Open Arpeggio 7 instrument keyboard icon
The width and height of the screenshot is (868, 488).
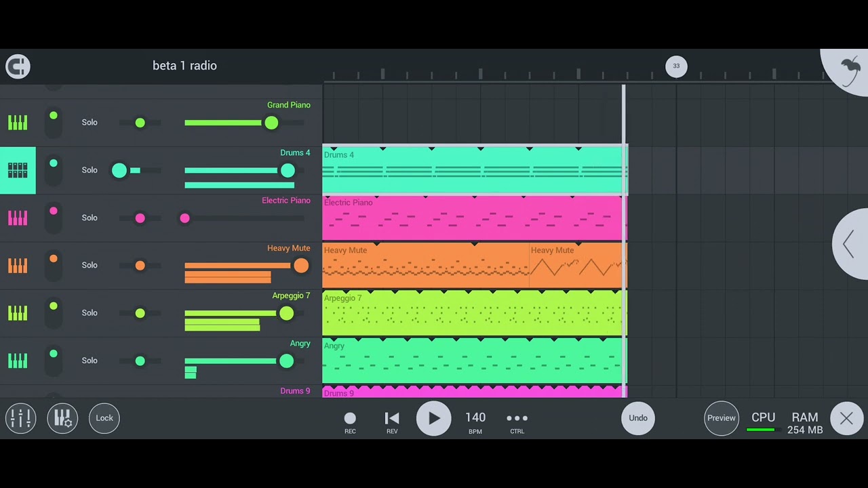click(x=18, y=313)
